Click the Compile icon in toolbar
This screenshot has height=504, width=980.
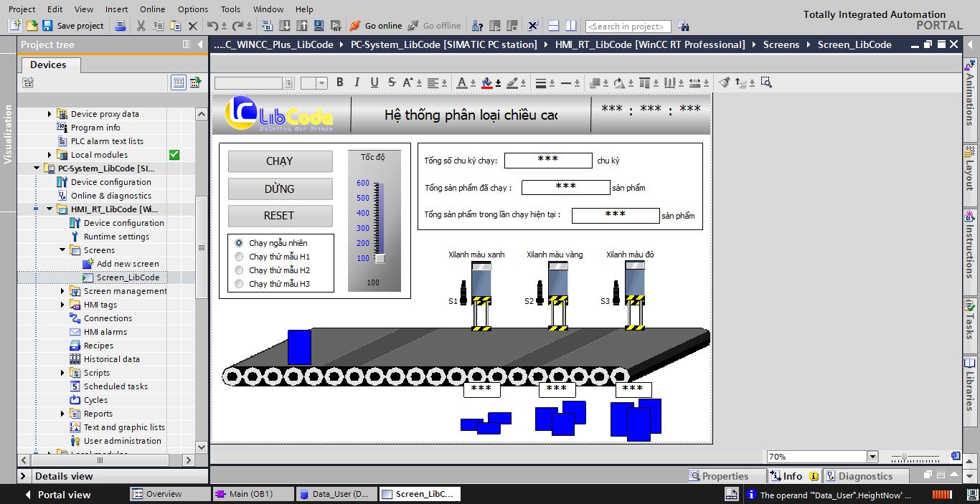coord(268,26)
